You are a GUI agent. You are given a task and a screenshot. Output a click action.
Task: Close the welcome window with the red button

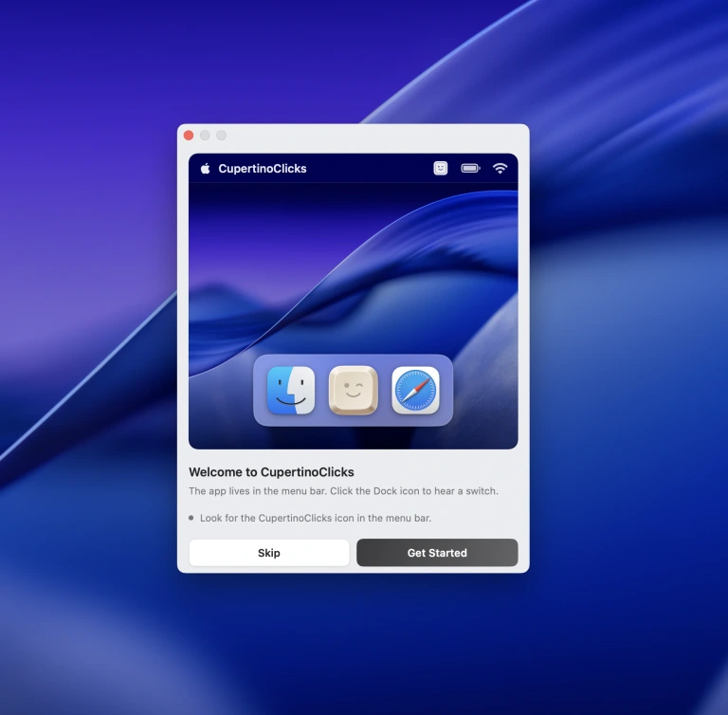(x=189, y=136)
